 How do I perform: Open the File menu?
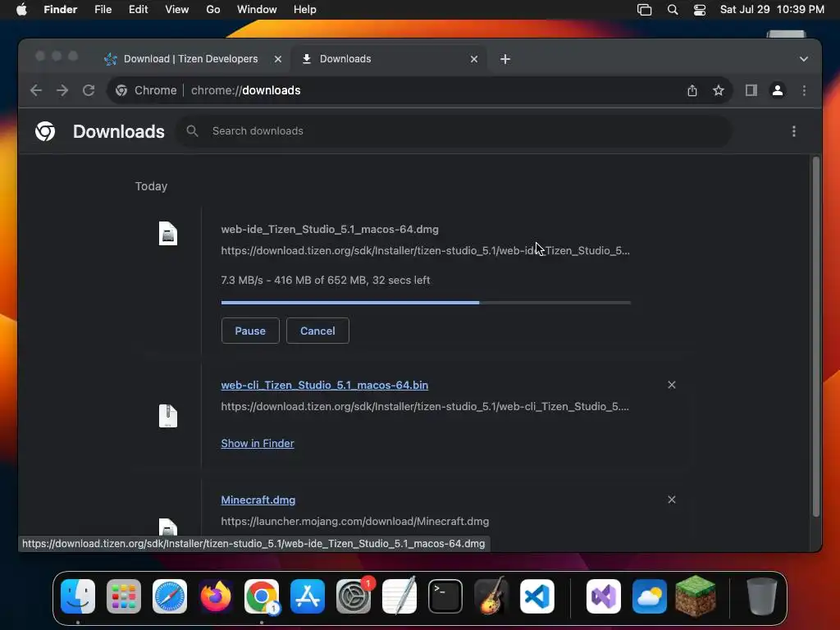pos(103,10)
